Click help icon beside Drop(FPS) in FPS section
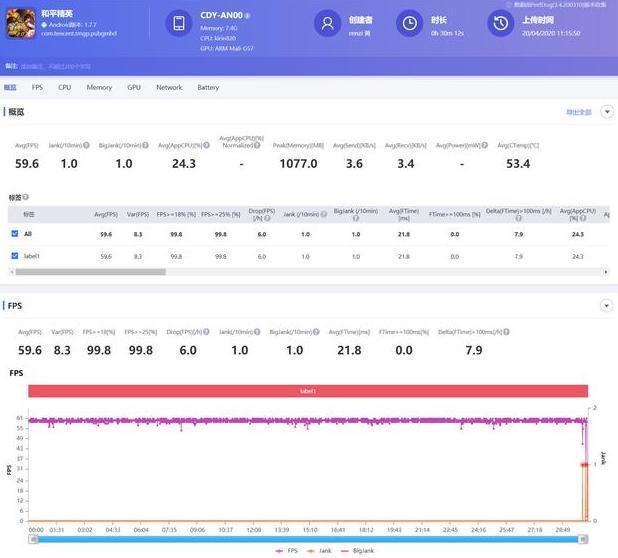The height and width of the screenshot is (558, 618). (x=206, y=332)
